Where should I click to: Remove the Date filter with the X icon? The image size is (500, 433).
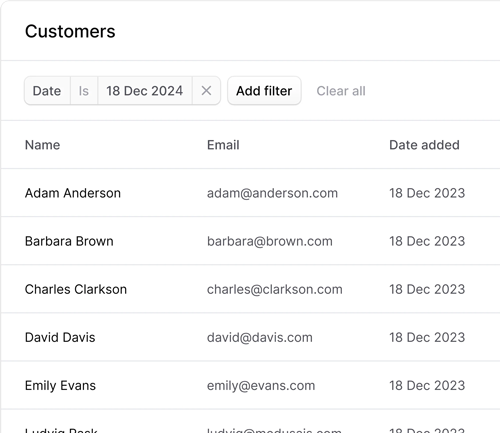point(206,91)
